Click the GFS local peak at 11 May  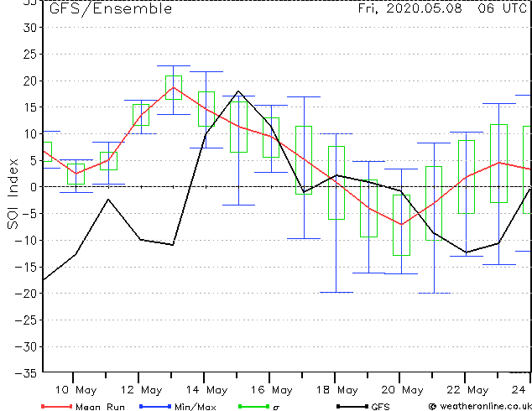108,200
